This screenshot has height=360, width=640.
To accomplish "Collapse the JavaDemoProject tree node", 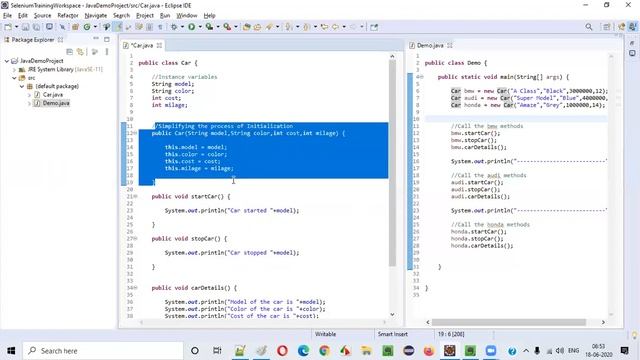I will (x=7, y=61).
